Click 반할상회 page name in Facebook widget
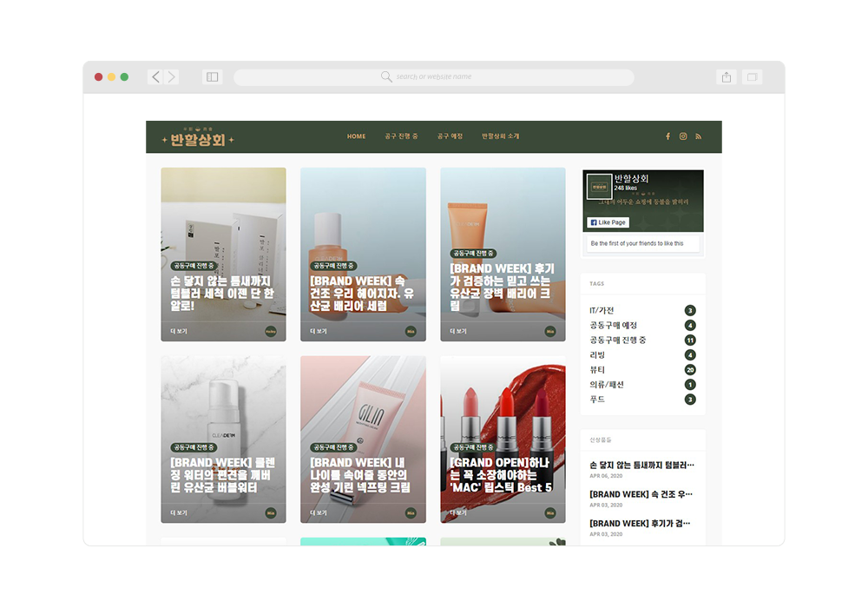 pyautogui.click(x=631, y=178)
